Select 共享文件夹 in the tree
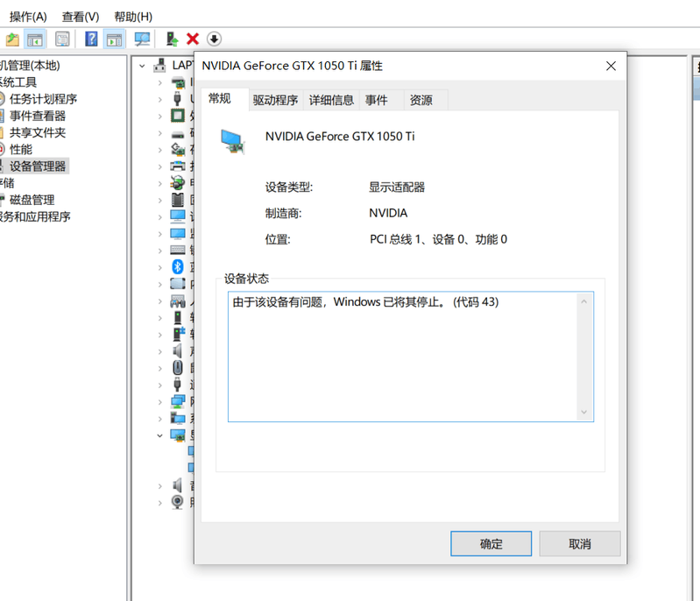 tap(38, 132)
